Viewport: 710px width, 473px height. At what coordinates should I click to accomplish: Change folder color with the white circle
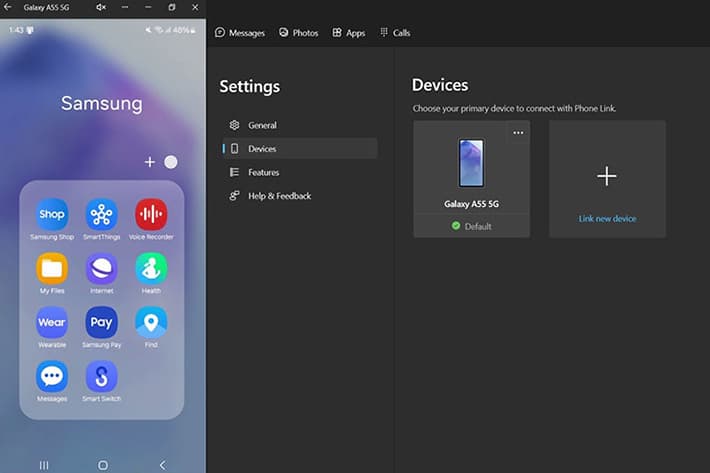coord(171,162)
